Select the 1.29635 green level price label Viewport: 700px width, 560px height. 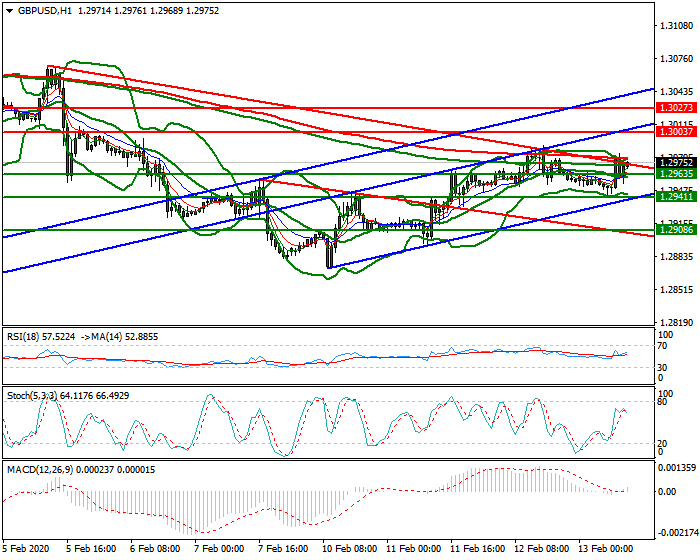tap(676, 174)
